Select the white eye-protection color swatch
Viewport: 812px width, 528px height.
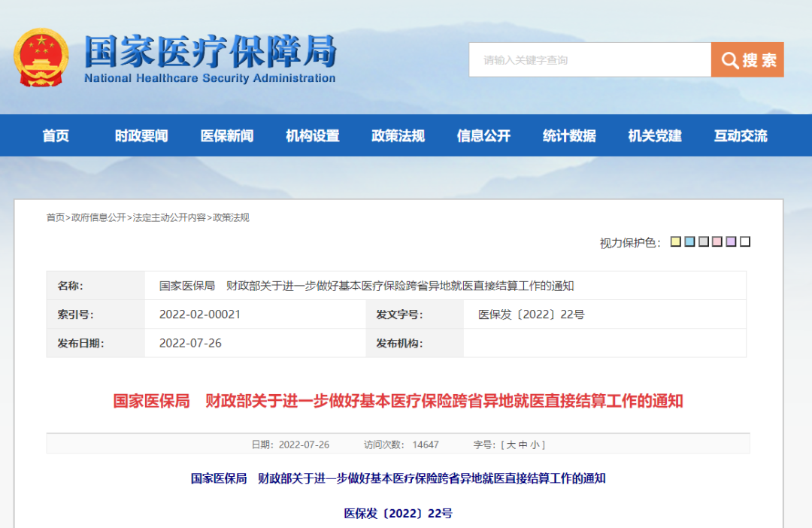(746, 241)
